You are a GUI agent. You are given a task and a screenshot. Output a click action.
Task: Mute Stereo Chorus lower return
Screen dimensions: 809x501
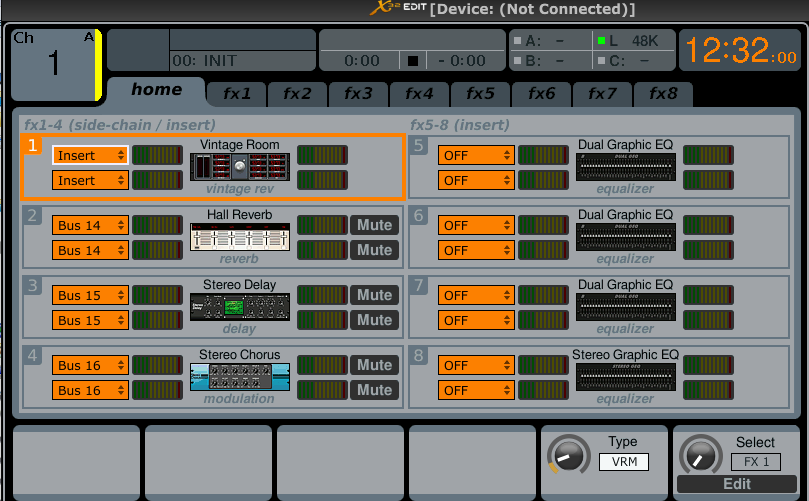pos(375,390)
